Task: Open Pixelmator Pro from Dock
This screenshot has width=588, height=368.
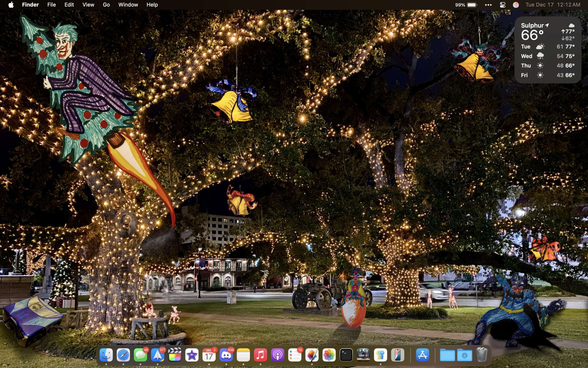Action: (312, 355)
